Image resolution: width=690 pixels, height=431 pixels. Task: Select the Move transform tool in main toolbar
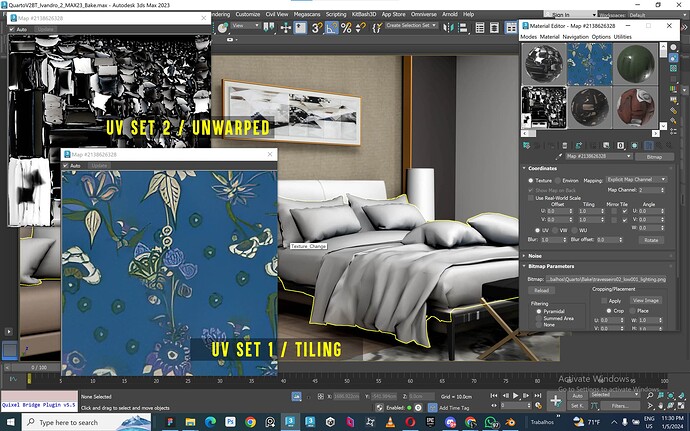pyautogui.click(x=286, y=28)
